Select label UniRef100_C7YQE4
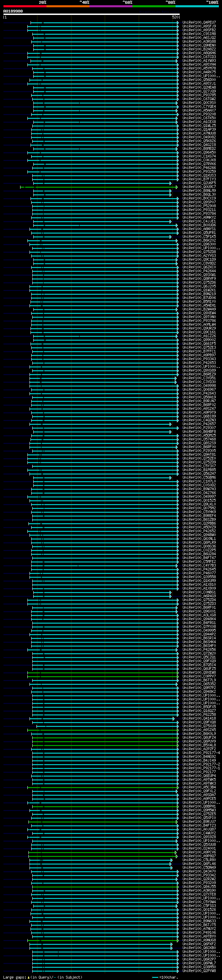The height and width of the screenshot is (980, 222). click(x=199, y=106)
